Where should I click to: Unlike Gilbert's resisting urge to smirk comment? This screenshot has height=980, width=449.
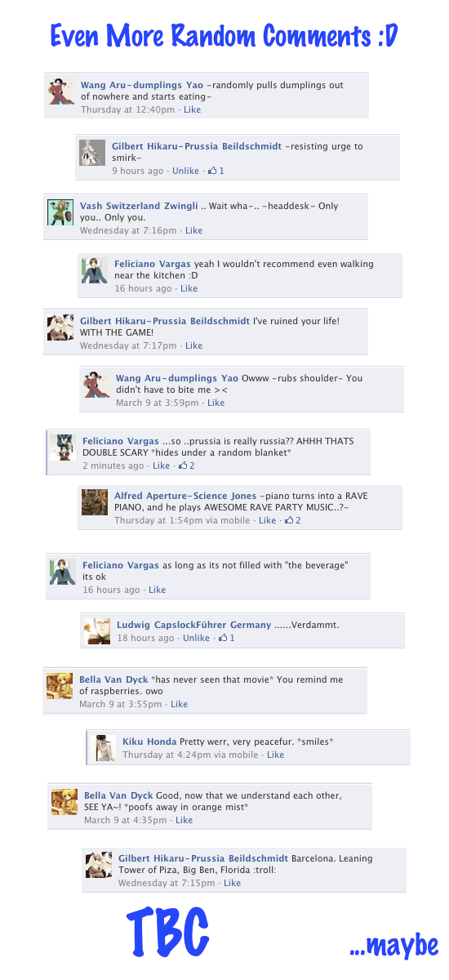point(185,171)
